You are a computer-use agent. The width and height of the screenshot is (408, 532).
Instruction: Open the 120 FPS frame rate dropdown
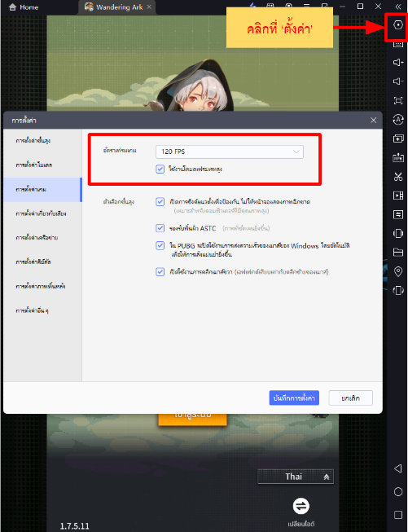(230, 152)
